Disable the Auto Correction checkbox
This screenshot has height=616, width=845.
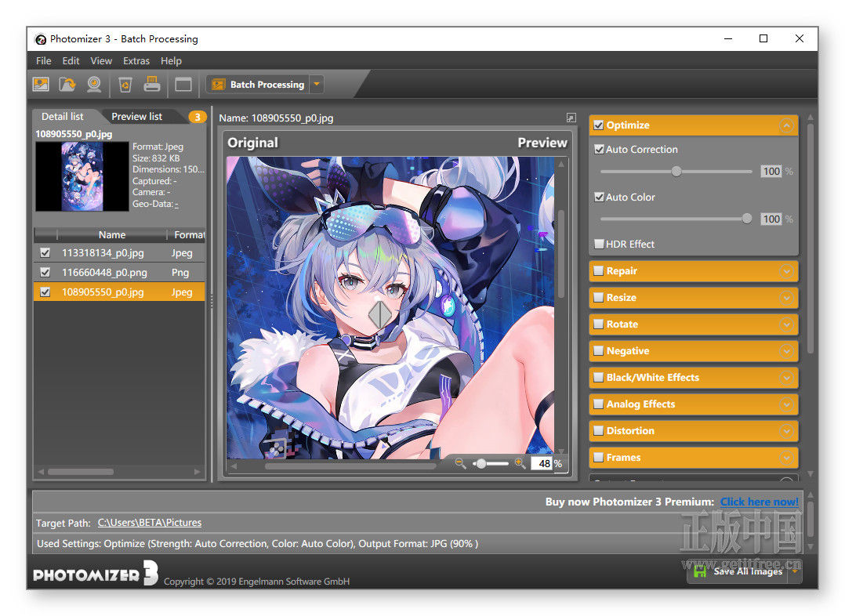[599, 149]
